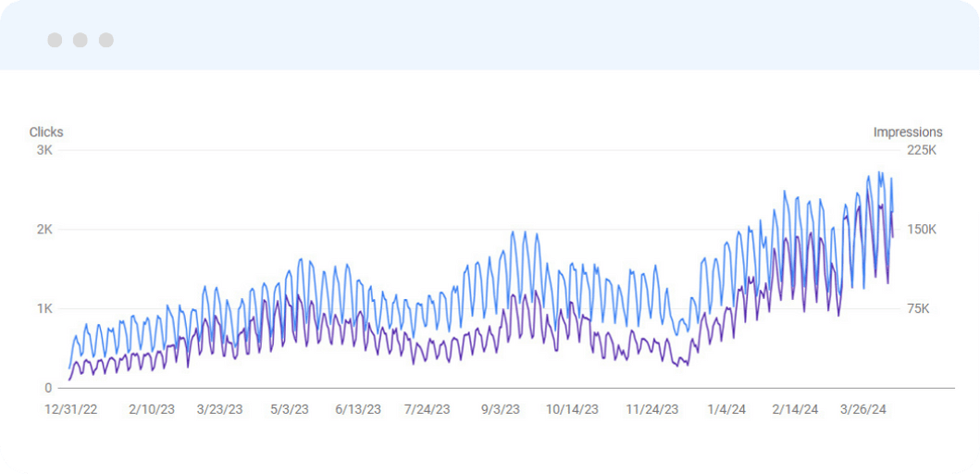Click the 9/3/23 date label
980x474 pixels.
(x=501, y=409)
